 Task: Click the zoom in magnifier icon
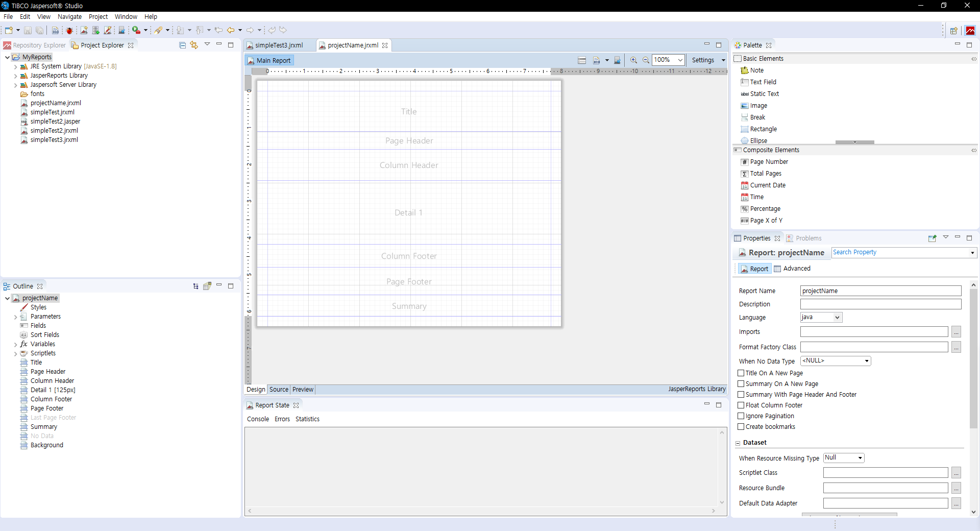pos(633,60)
